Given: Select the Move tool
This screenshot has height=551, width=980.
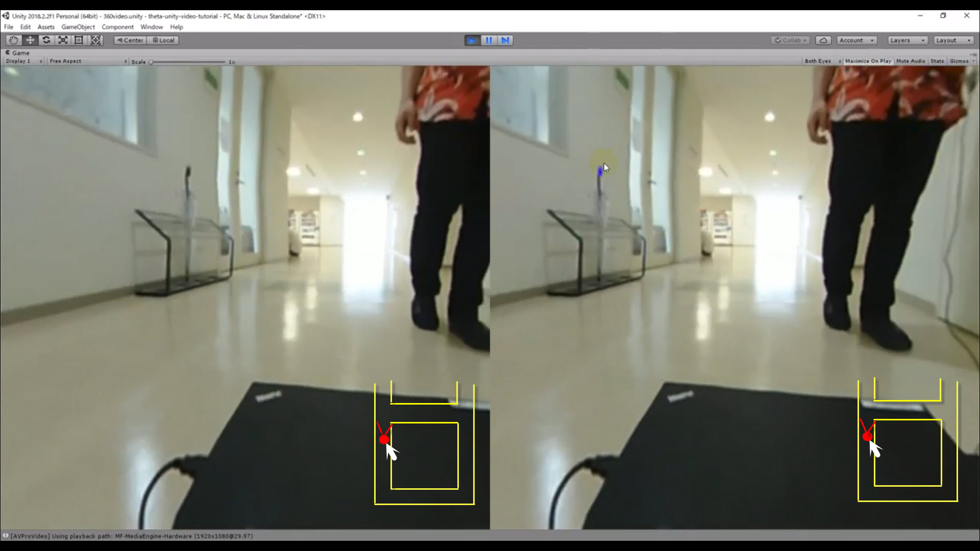Looking at the screenshot, I should coord(30,40).
